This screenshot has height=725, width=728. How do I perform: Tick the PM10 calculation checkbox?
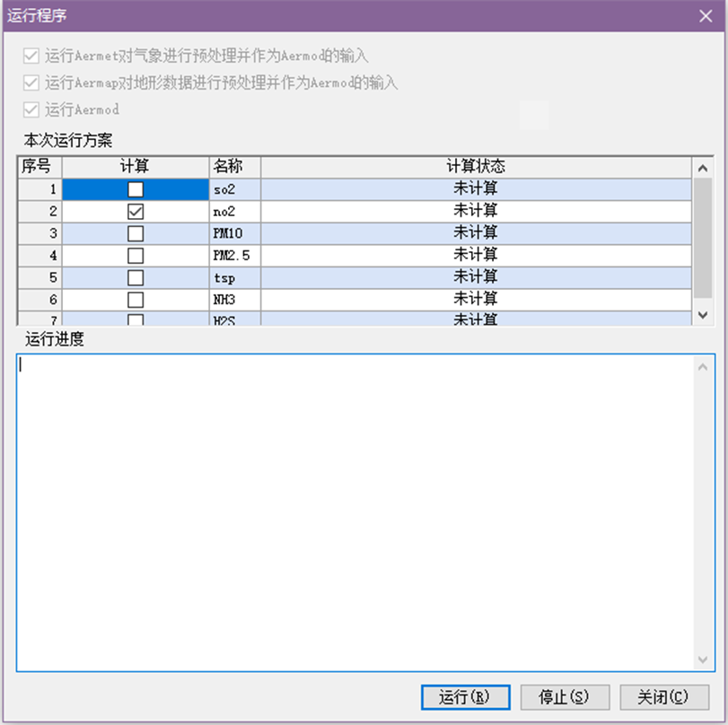point(136,233)
